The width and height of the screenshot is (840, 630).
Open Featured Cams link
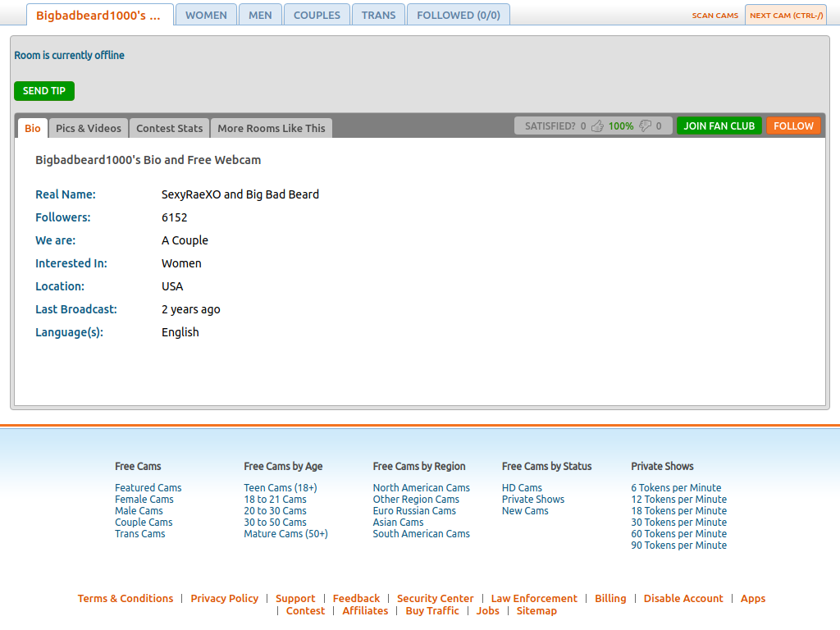(148, 487)
